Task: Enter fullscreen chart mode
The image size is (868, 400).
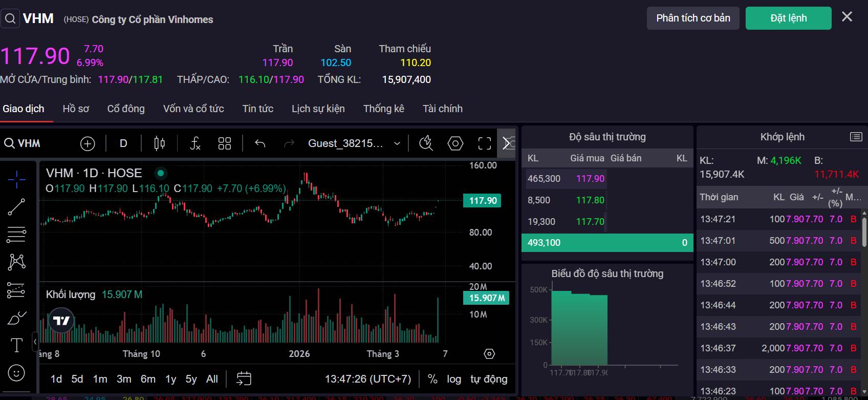Action: (x=484, y=143)
